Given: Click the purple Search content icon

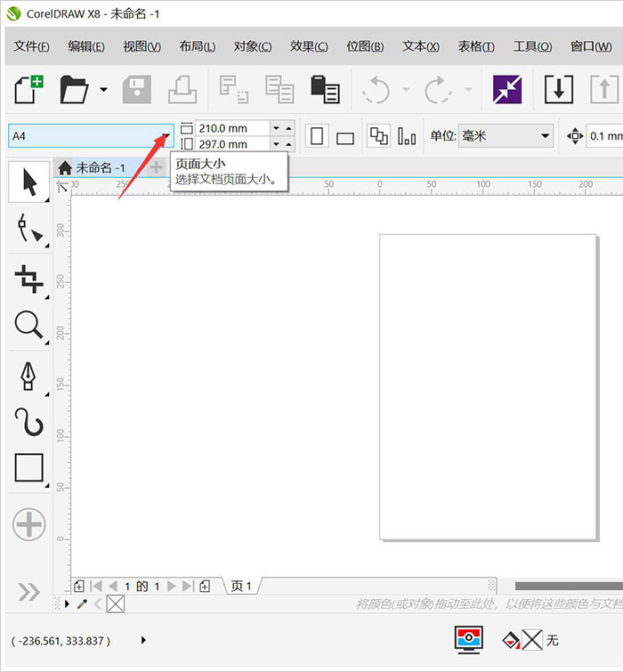Looking at the screenshot, I should (x=507, y=90).
